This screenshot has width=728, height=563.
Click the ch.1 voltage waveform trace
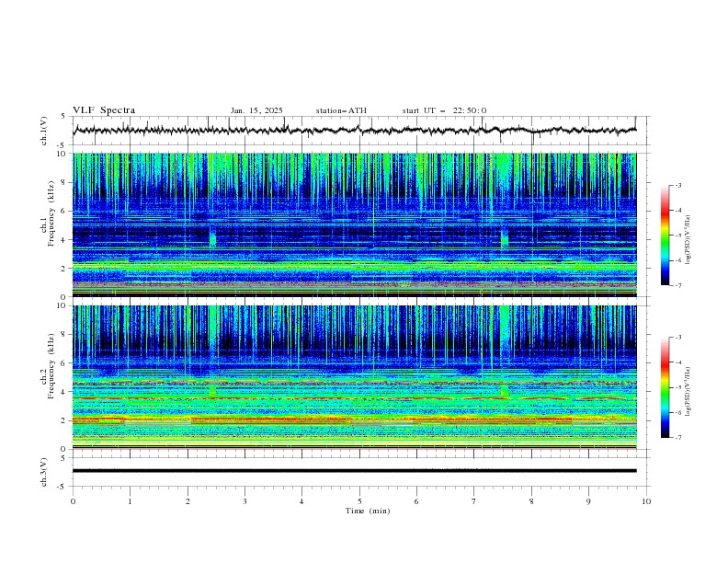click(354, 131)
